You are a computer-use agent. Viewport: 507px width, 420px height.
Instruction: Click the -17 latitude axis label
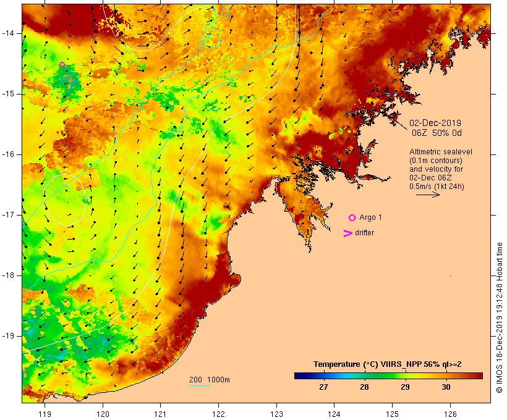click(x=8, y=215)
